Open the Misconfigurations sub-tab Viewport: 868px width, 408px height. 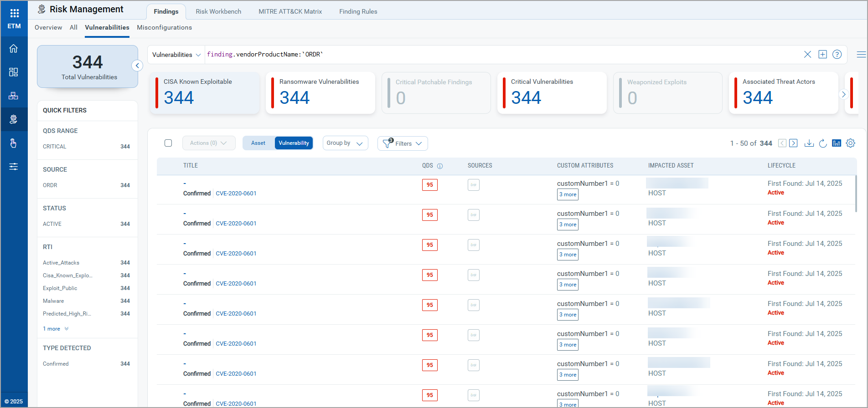pyautogui.click(x=164, y=27)
